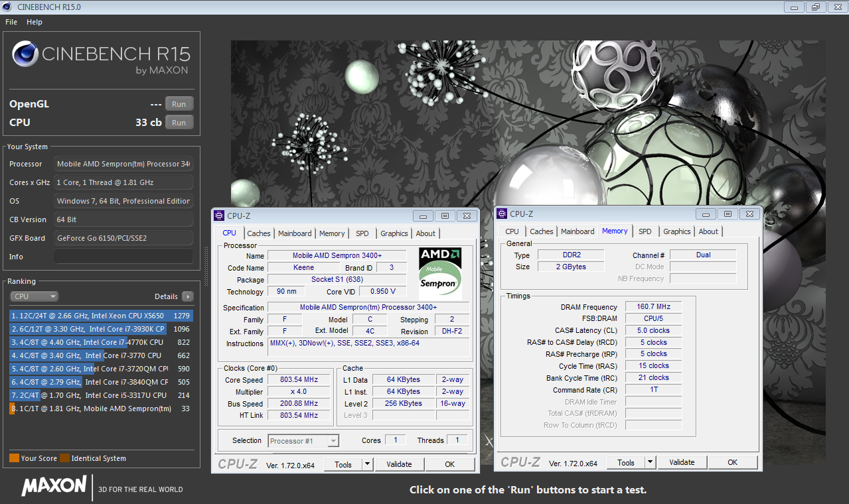849x504 pixels.
Task: Click the Processor field in Your System
Action: [123, 164]
